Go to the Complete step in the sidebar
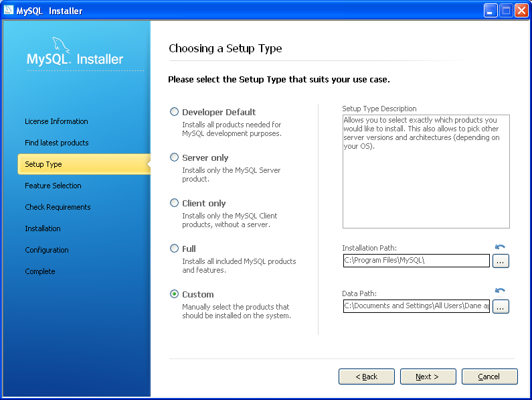 click(40, 271)
